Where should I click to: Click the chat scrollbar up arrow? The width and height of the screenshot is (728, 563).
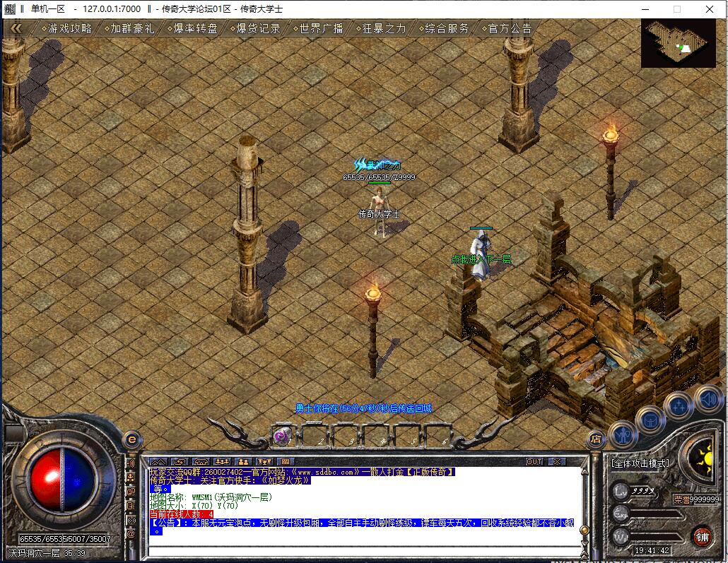[585, 472]
